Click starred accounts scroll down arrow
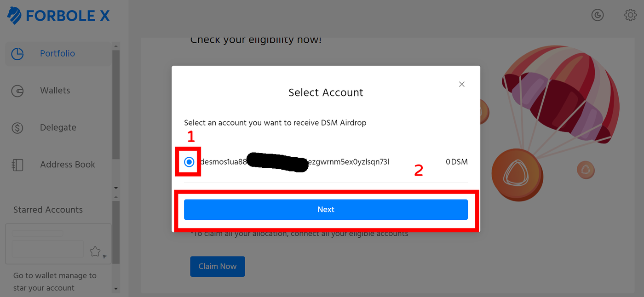 [x=116, y=289]
